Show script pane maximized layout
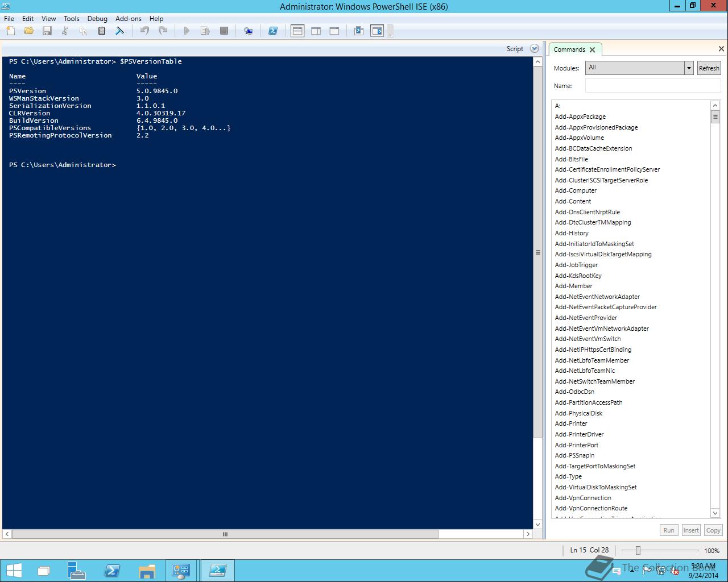The height and width of the screenshot is (582, 728). 334,31
